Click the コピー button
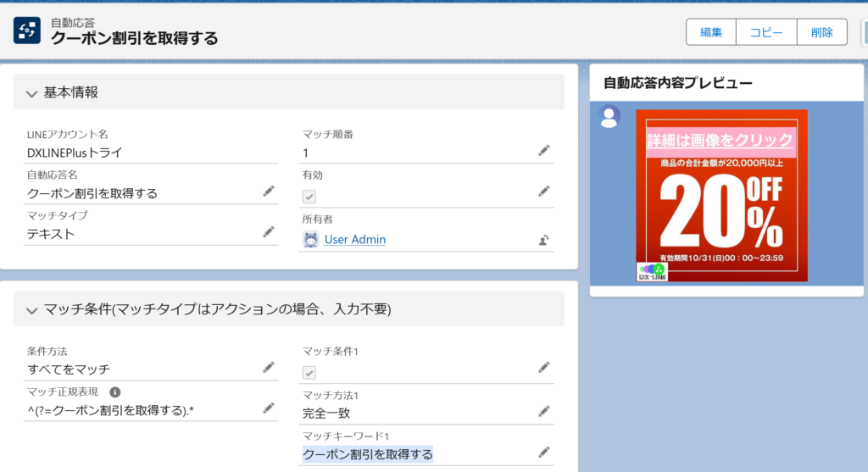 click(766, 32)
